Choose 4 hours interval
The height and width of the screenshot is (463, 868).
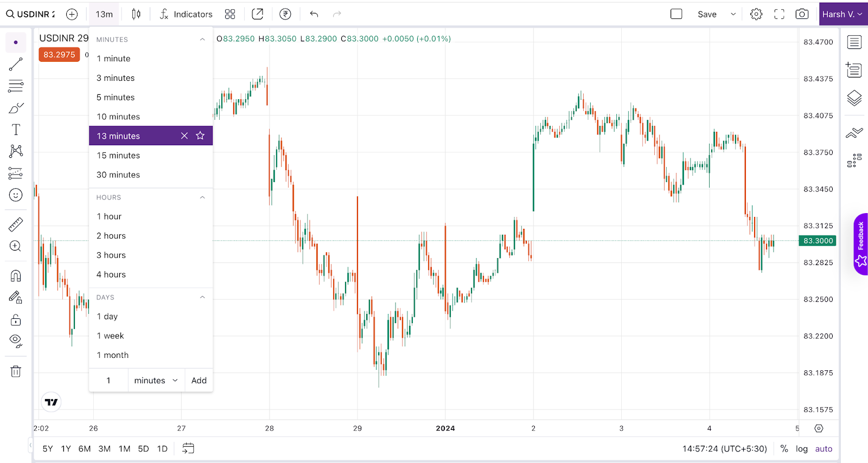point(151,275)
